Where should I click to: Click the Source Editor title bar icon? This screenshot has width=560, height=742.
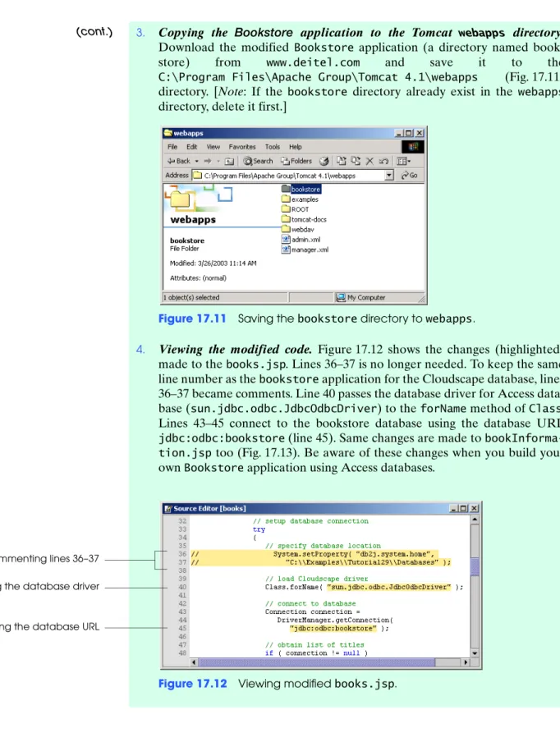168,508
